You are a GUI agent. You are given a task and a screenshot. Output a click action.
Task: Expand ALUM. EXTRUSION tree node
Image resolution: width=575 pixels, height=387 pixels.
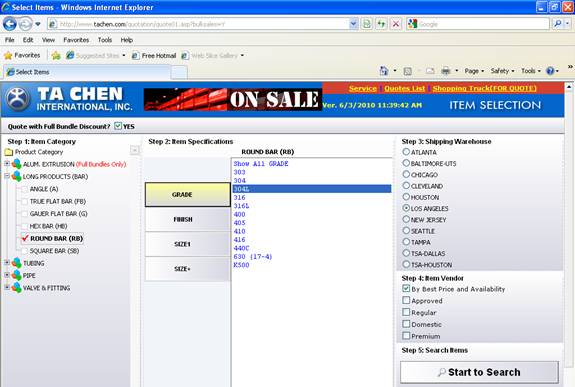tap(7, 164)
